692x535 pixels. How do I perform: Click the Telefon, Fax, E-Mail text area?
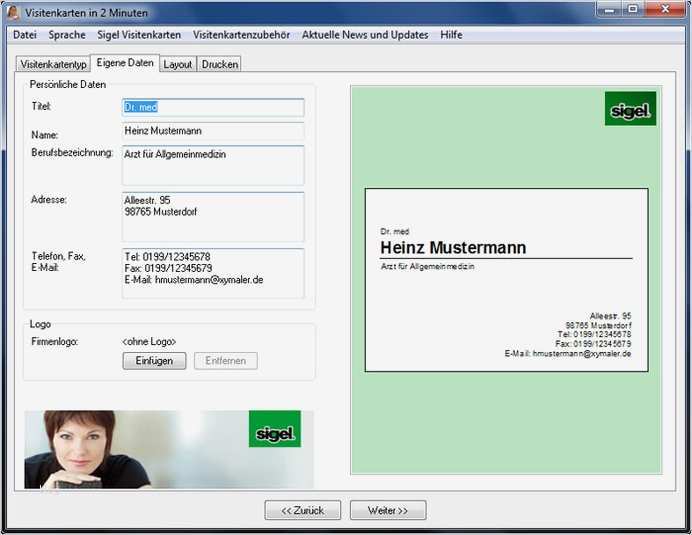coord(213,273)
